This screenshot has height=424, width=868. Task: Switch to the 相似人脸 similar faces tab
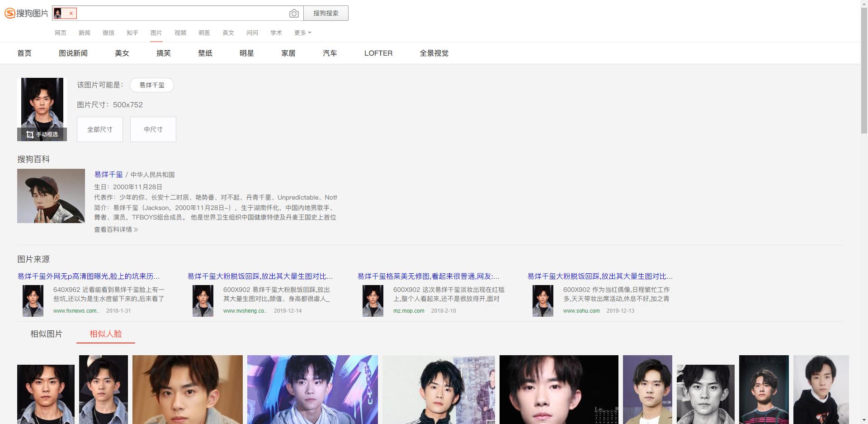coord(106,334)
